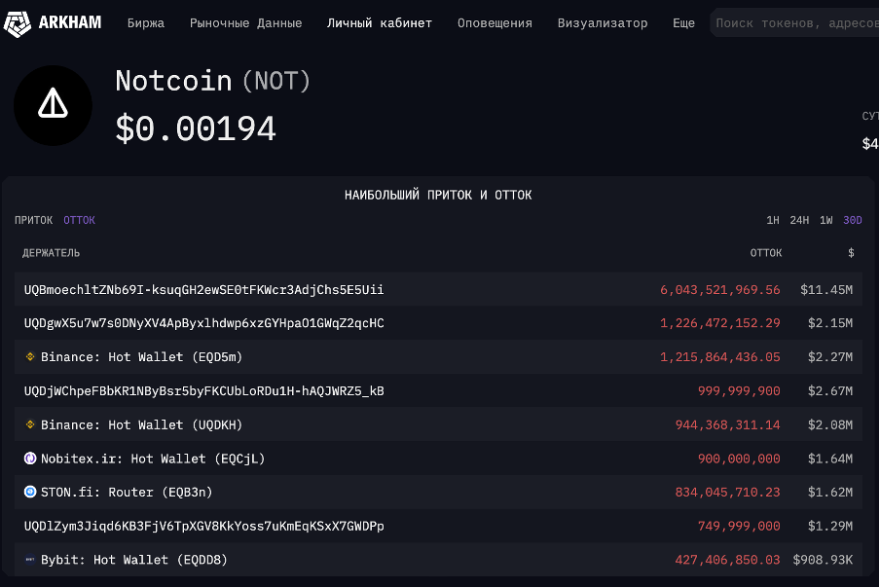
Task: Click НАИБОЛЬШИЙ ПРИТОК И ОТТОК heading
Action: 438,195
